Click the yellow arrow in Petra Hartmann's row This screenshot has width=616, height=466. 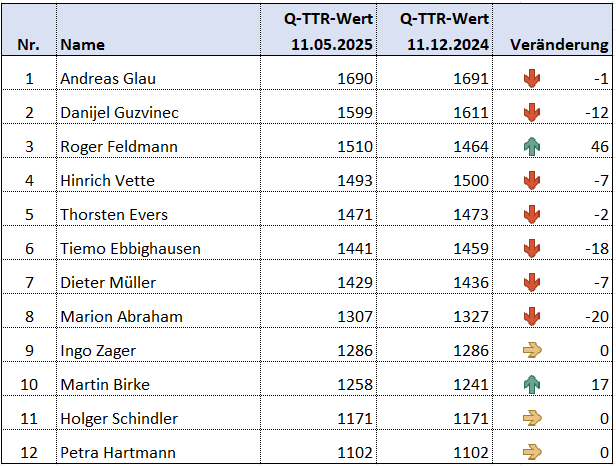point(532,452)
